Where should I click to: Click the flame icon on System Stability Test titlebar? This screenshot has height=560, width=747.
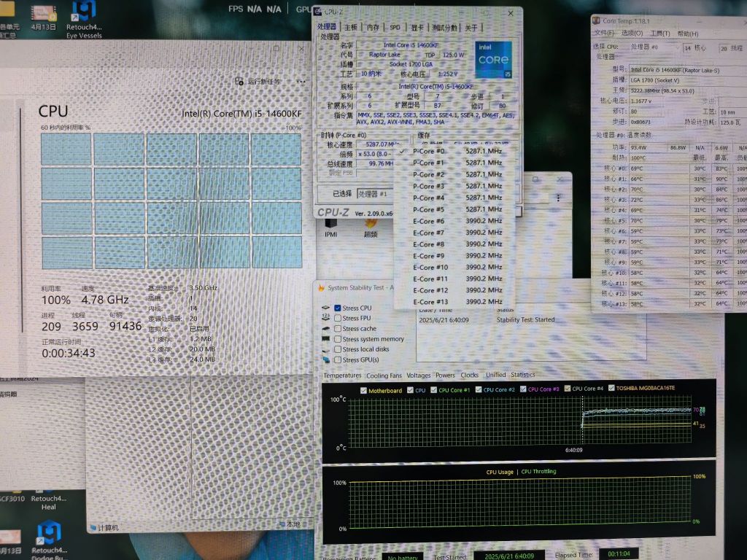coord(321,287)
